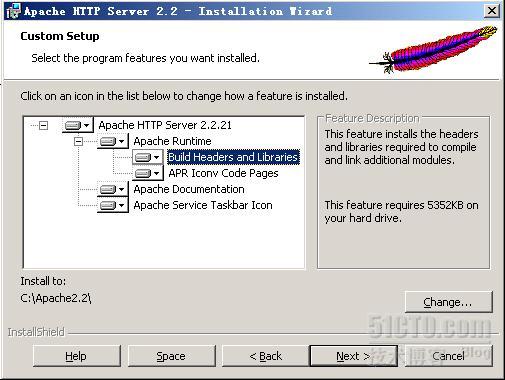Proceed with the Next > button
The image size is (505, 380).
(x=354, y=356)
